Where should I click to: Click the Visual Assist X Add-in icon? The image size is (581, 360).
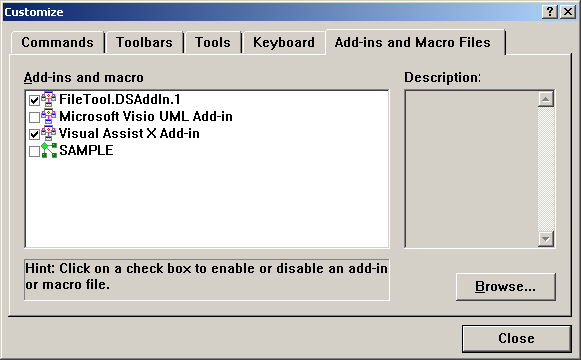click(49, 133)
